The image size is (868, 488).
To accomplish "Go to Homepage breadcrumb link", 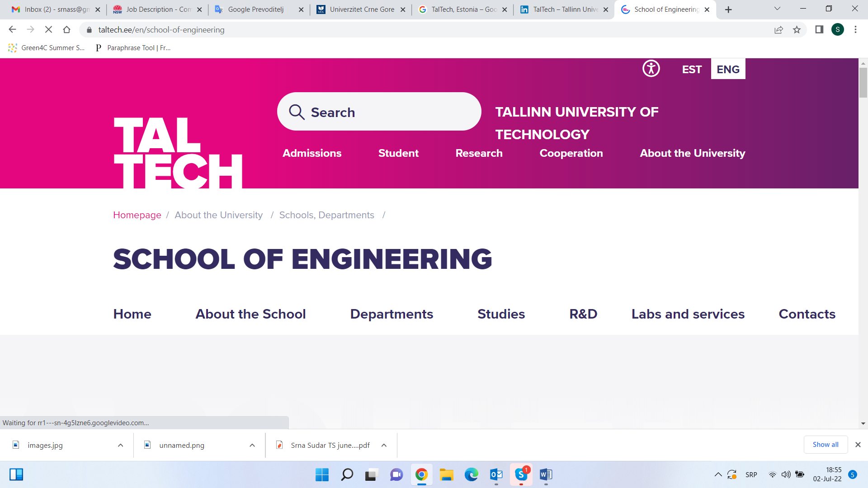I will 137,215.
